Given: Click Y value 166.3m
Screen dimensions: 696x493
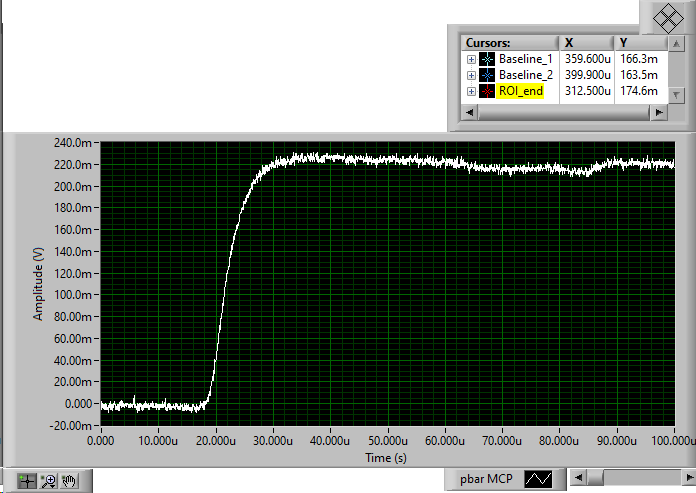Looking at the screenshot, I should click(x=638, y=59).
